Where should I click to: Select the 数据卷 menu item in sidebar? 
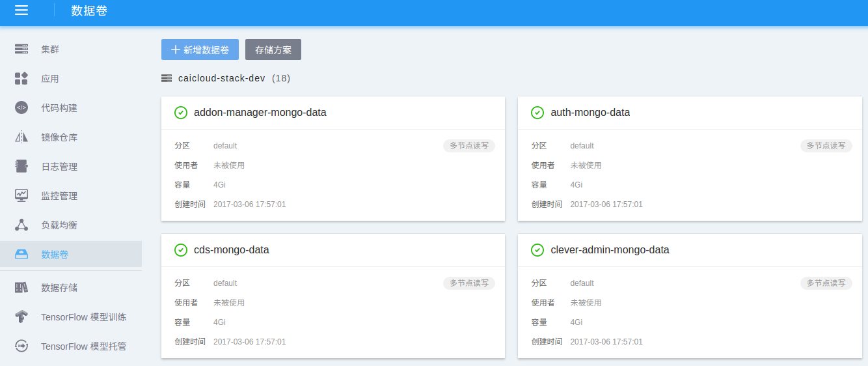55,255
